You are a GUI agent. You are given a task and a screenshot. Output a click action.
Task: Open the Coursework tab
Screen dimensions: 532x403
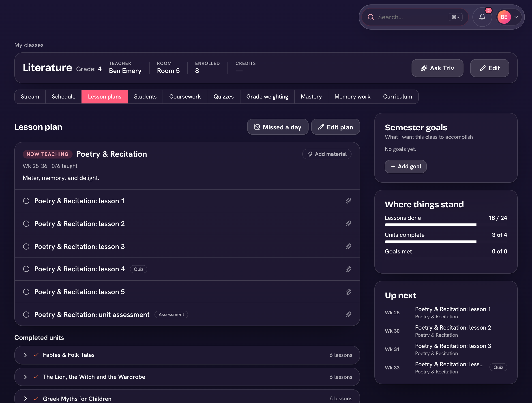coord(185,97)
